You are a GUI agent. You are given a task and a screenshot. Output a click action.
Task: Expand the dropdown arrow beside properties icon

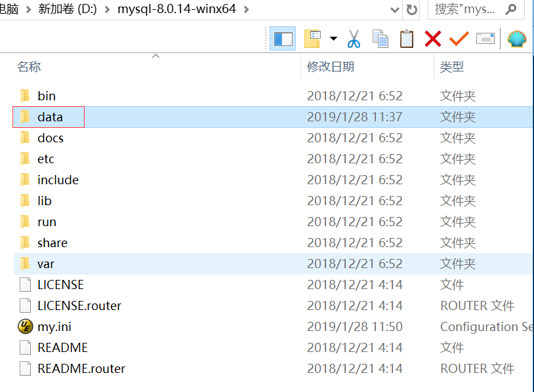click(x=333, y=39)
